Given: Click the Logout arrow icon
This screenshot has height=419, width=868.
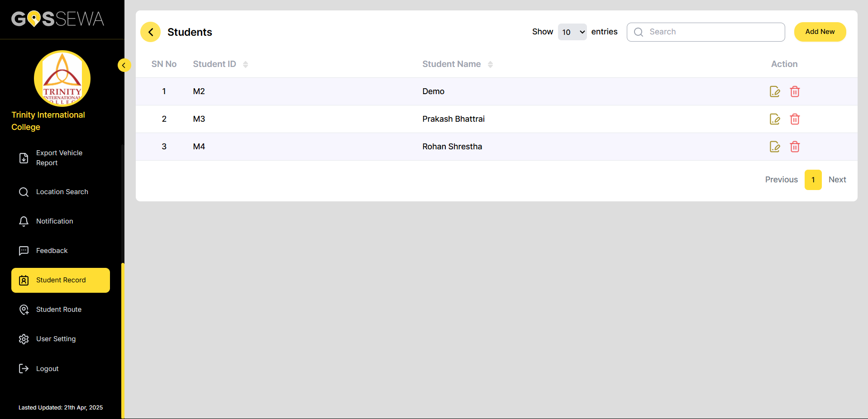Looking at the screenshot, I should [x=24, y=369].
